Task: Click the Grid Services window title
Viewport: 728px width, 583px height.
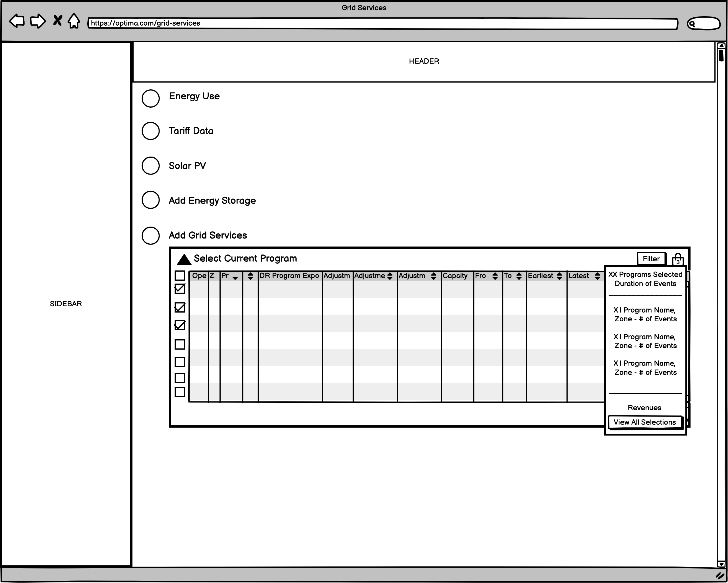Action: tap(364, 7)
